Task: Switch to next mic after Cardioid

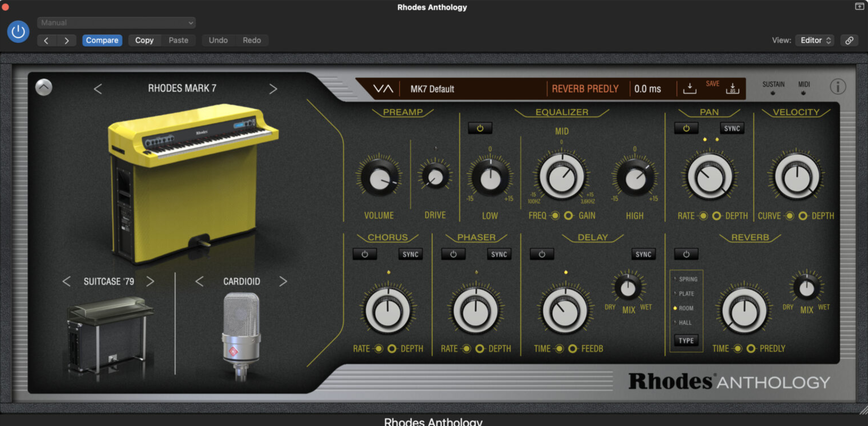Action: [x=283, y=281]
